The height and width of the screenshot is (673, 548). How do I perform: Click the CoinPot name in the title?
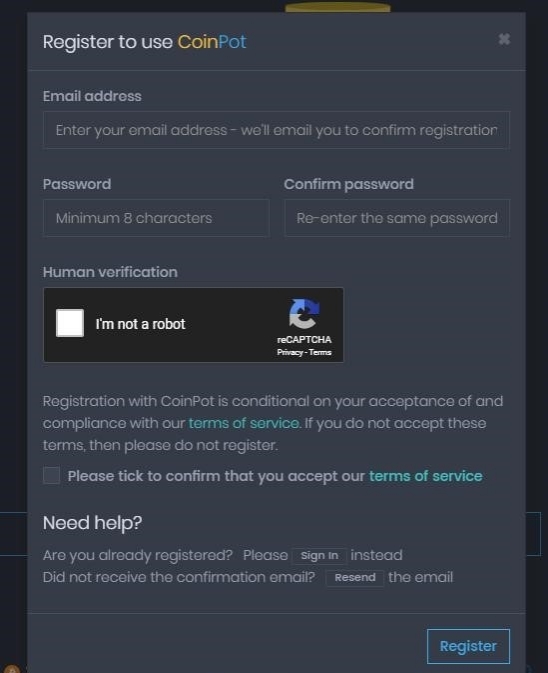212,42
